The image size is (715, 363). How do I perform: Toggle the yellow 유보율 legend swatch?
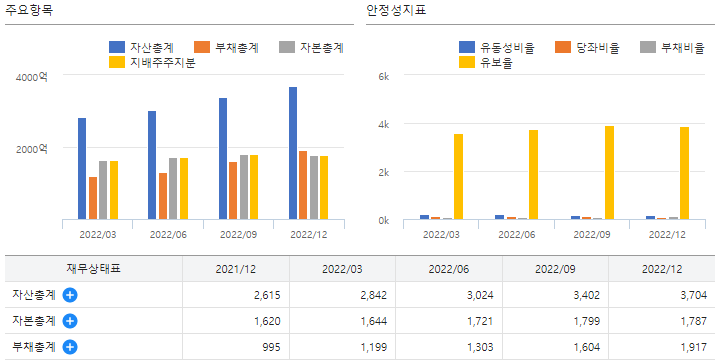click(x=467, y=62)
